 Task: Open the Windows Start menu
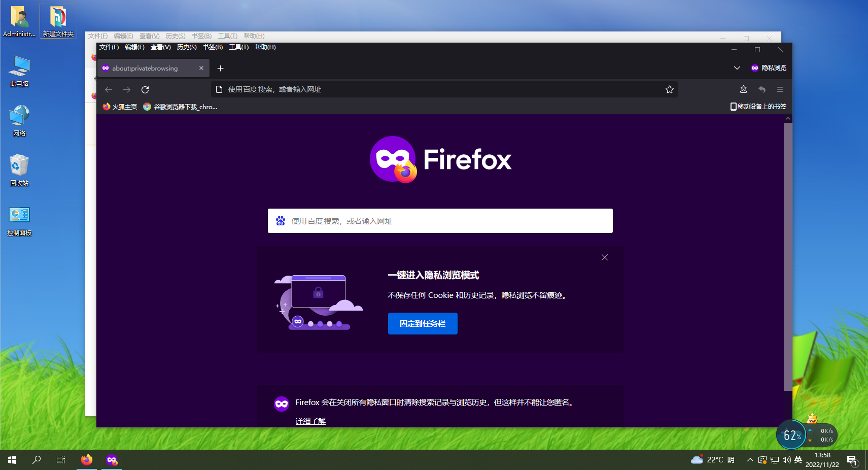(12, 460)
